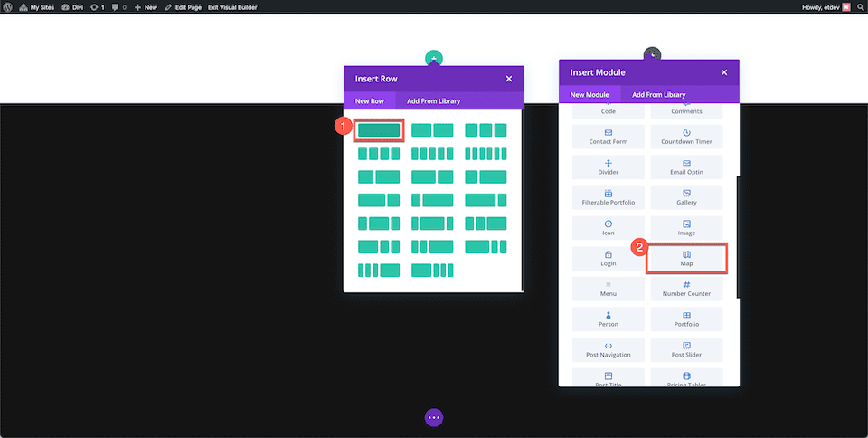Open Add From Library in Insert Module
The height and width of the screenshot is (438, 868).
659,95
